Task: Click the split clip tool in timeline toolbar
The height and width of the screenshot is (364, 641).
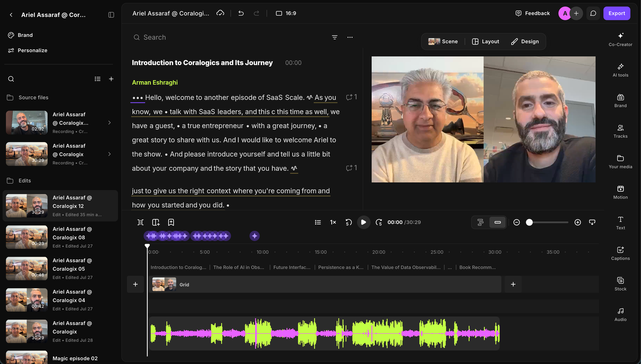Action: 140,222
